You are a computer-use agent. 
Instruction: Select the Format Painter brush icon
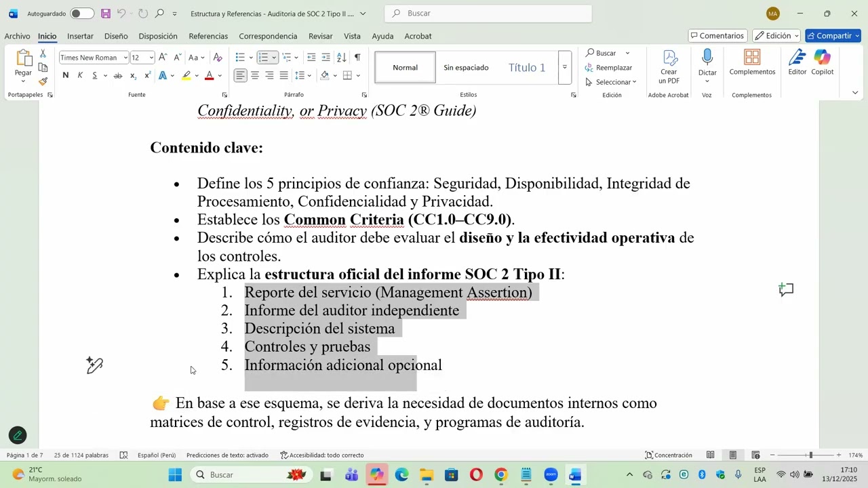click(x=43, y=81)
